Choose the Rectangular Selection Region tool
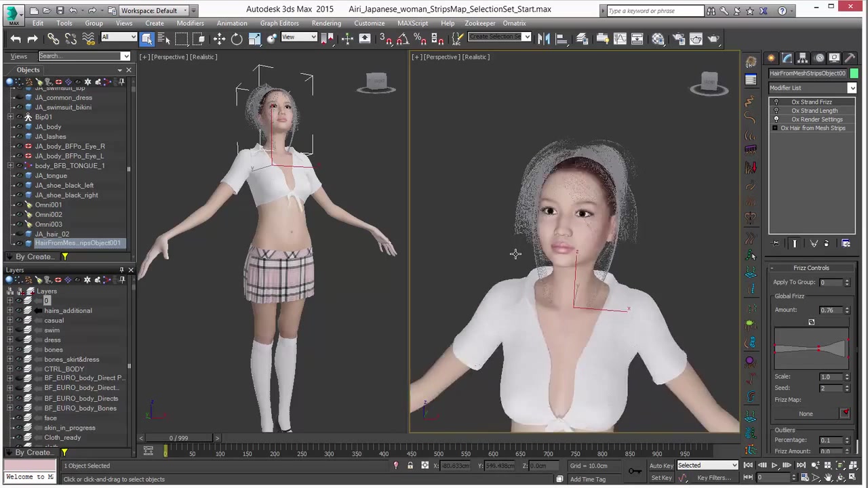The width and height of the screenshot is (868, 488). [182, 39]
